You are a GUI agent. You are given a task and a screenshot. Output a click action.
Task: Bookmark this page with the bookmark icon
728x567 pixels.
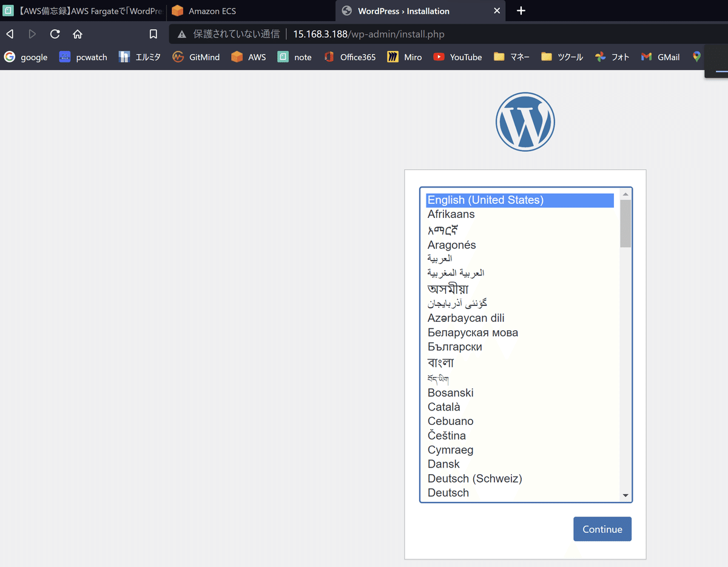coord(153,34)
